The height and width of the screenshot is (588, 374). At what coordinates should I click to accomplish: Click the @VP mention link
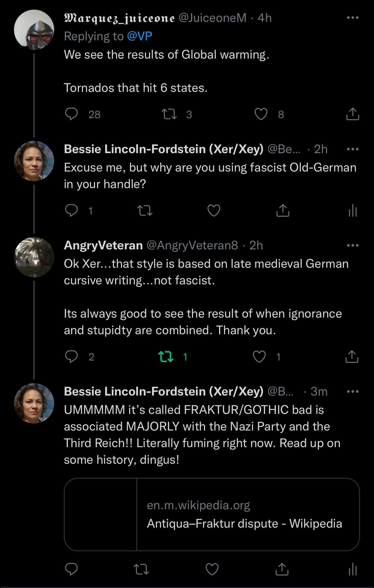(x=140, y=36)
